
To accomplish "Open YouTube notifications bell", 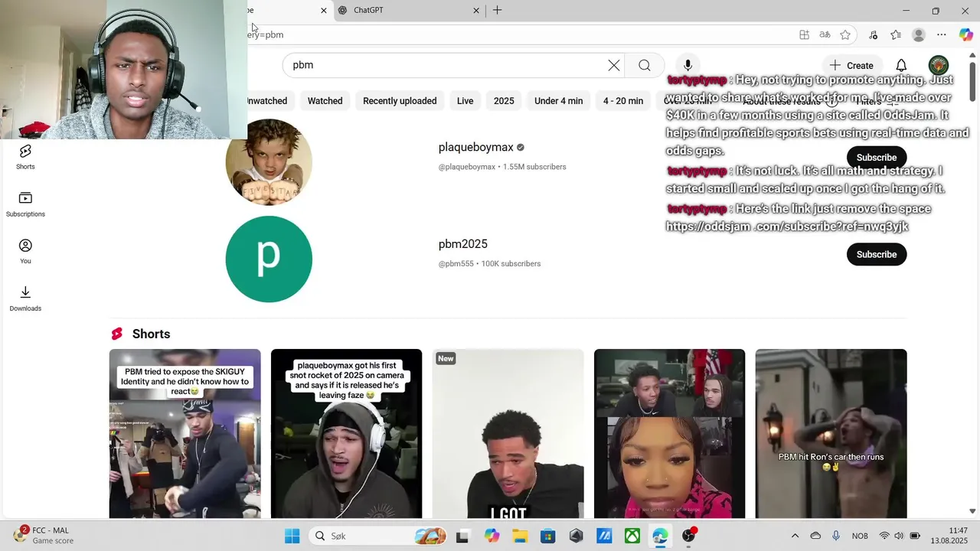I will pyautogui.click(x=901, y=65).
